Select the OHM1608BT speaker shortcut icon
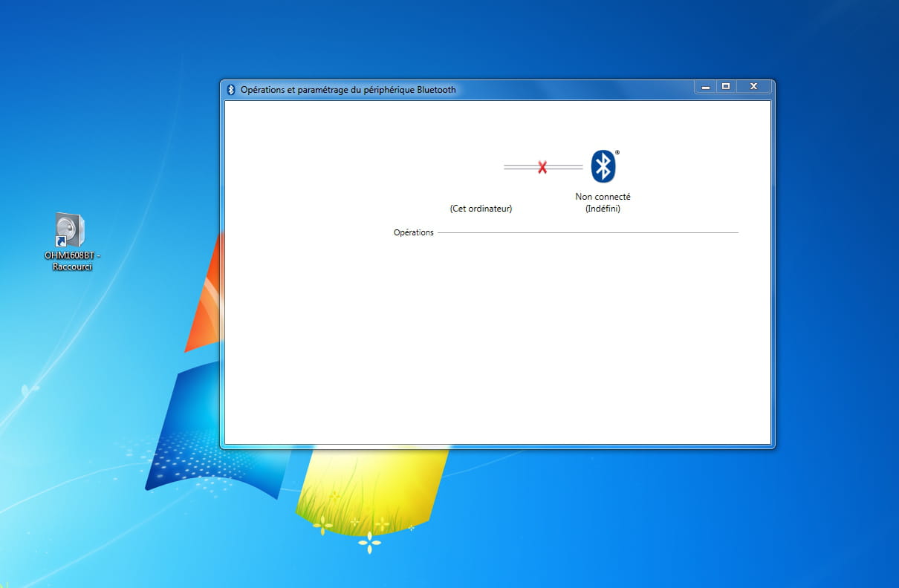Viewport: 899px width, 588px height. click(71, 230)
